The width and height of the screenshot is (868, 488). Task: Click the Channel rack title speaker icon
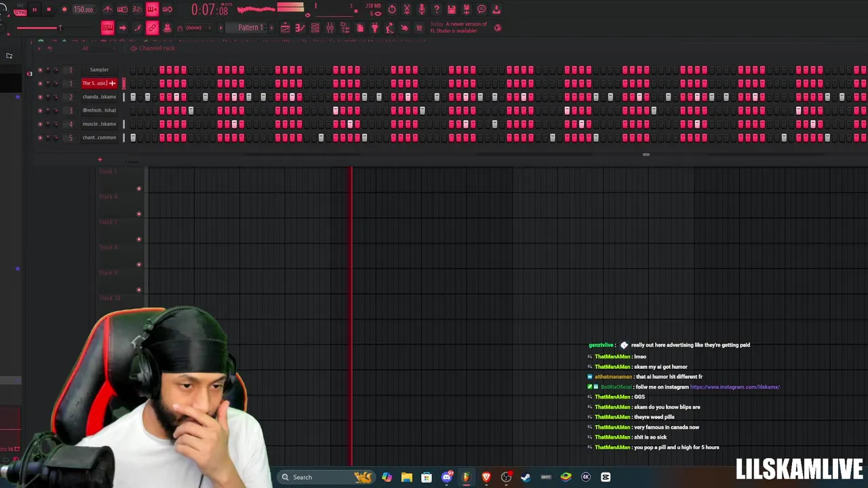[134, 48]
